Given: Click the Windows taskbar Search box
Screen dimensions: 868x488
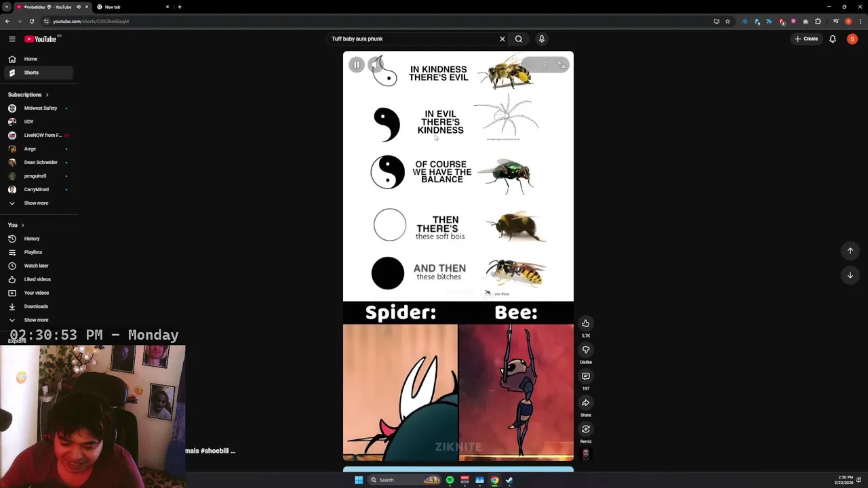Looking at the screenshot, I should tap(406, 480).
